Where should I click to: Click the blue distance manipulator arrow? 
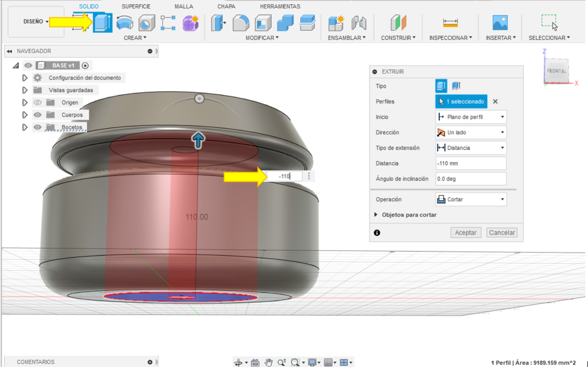[198, 140]
